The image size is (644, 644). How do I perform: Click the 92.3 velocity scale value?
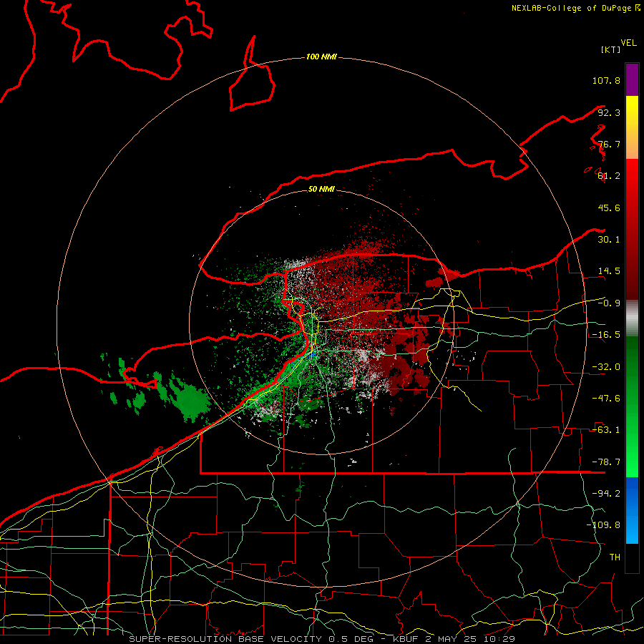pos(609,112)
